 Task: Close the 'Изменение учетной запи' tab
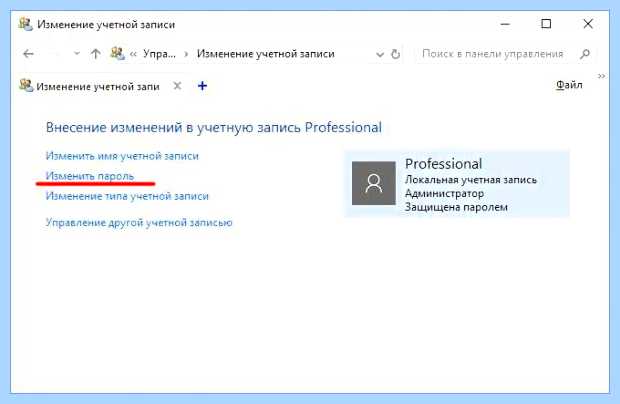click(x=178, y=86)
